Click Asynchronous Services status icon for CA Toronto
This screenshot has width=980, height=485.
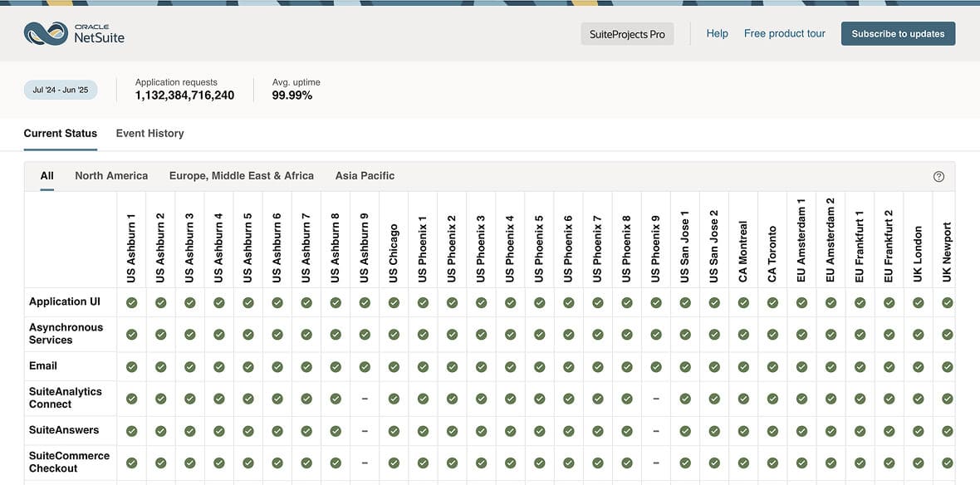point(772,335)
